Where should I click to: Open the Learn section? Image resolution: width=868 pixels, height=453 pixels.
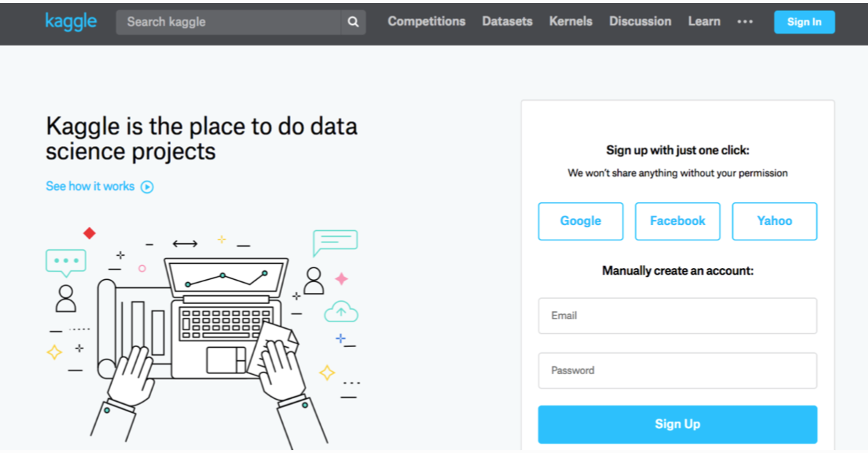[x=704, y=22]
